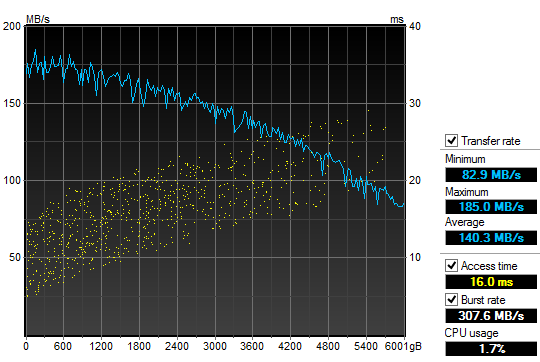Toggle the Transfer rate checkbox
This screenshot has width=540, height=362.
click(x=451, y=141)
